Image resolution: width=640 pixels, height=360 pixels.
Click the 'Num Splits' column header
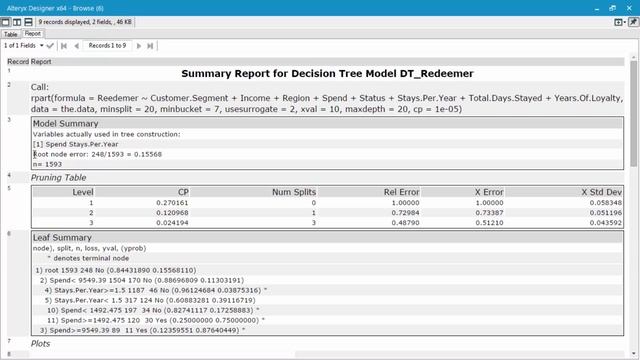coord(294,192)
